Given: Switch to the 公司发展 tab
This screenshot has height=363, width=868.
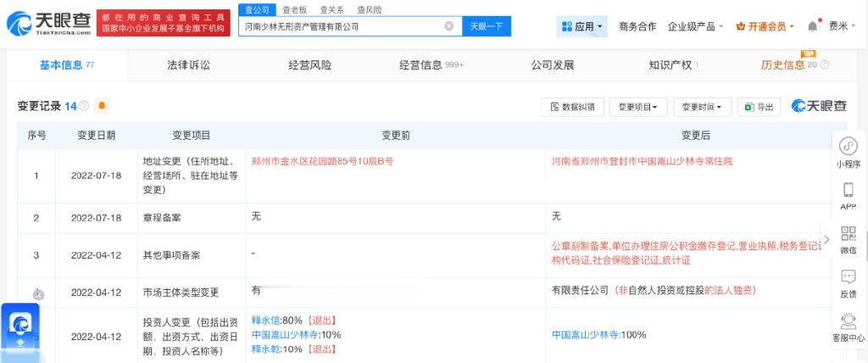Looking at the screenshot, I should pyautogui.click(x=553, y=64).
